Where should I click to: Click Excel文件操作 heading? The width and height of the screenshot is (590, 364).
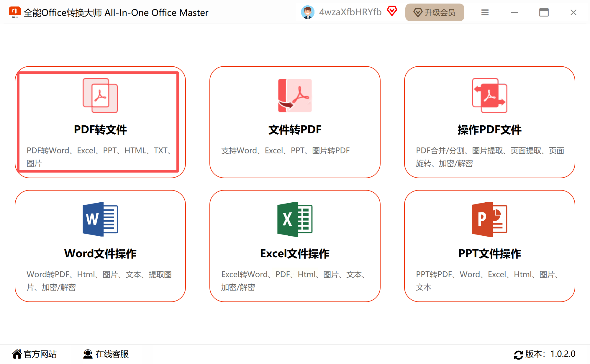click(x=295, y=254)
